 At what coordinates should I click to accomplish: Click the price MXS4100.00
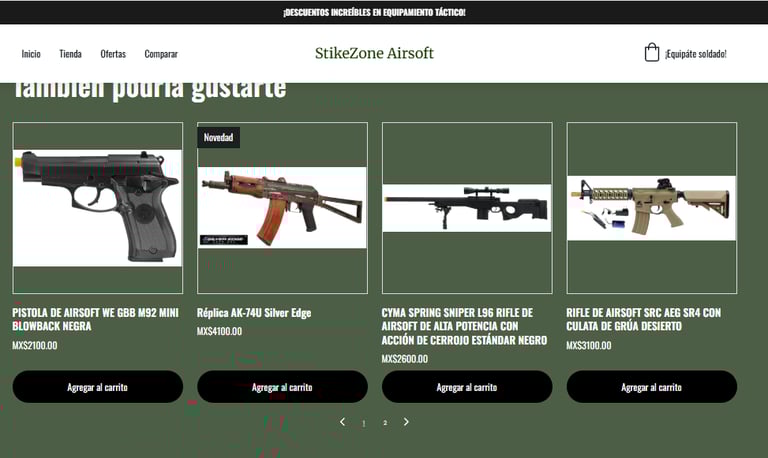pyautogui.click(x=219, y=331)
